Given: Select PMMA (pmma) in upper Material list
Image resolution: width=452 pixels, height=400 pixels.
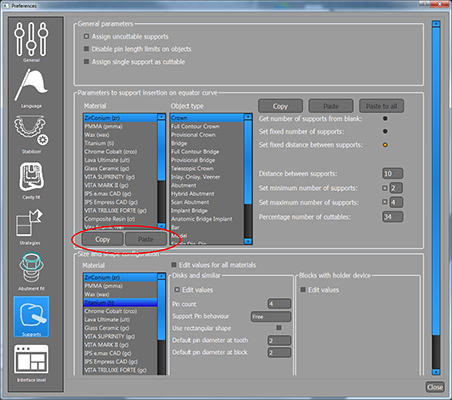Looking at the screenshot, I should [120, 126].
